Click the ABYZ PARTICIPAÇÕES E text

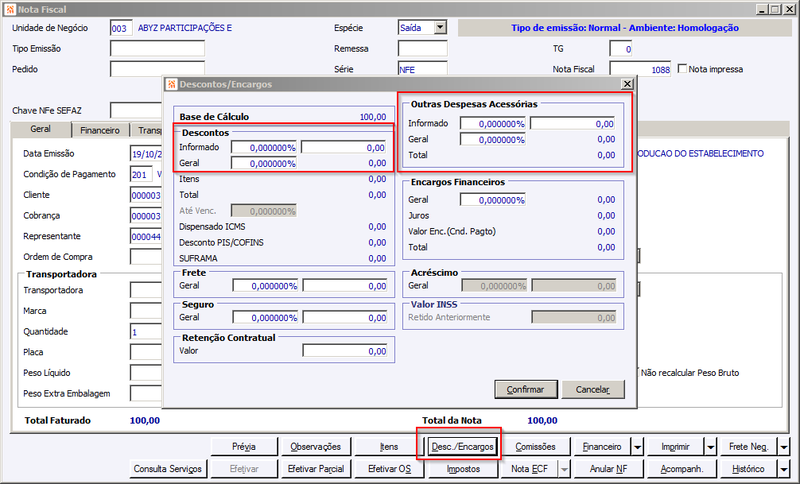click(x=185, y=28)
